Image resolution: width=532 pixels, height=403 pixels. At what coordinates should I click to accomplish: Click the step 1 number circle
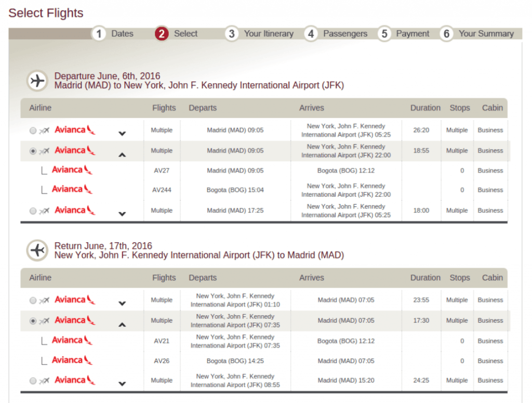pos(99,34)
